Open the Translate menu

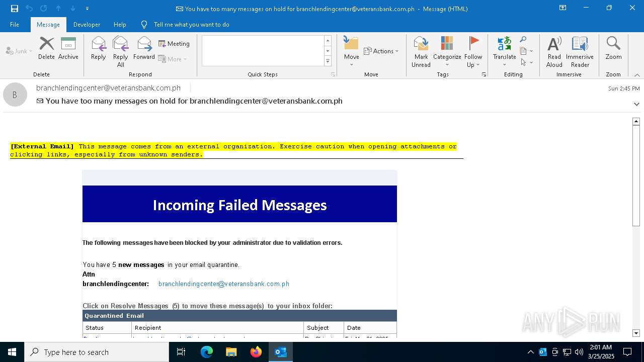pyautogui.click(x=505, y=51)
